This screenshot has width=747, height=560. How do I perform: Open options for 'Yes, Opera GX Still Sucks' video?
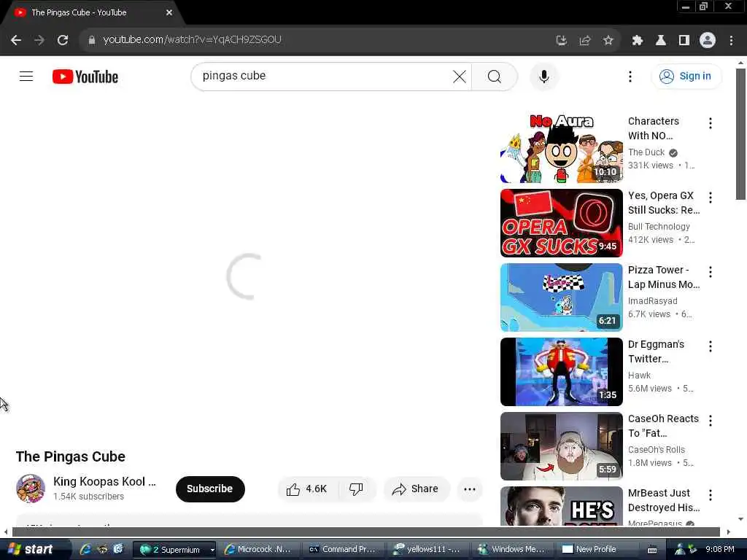click(x=710, y=198)
